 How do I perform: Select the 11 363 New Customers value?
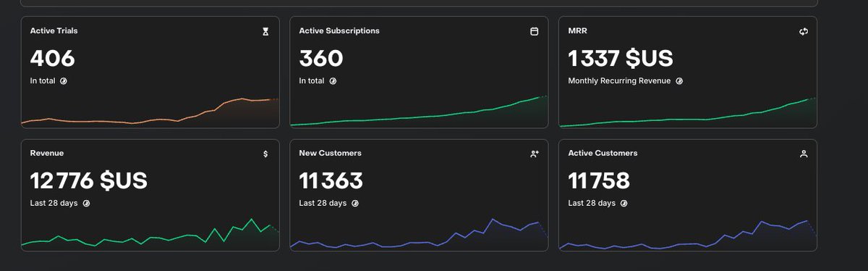(x=331, y=180)
